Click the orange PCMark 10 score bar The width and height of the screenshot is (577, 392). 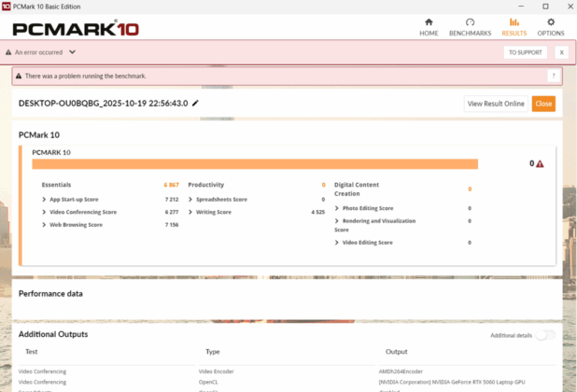pos(255,164)
